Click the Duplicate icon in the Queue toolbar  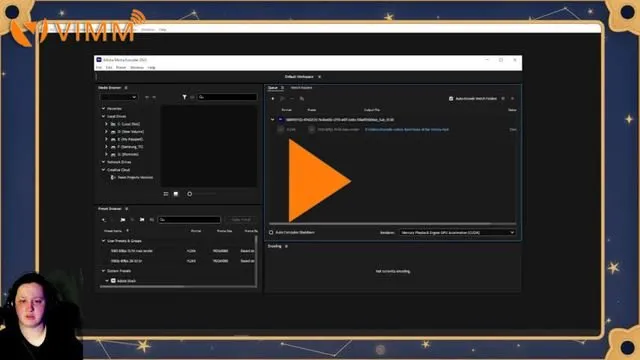[302, 98]
